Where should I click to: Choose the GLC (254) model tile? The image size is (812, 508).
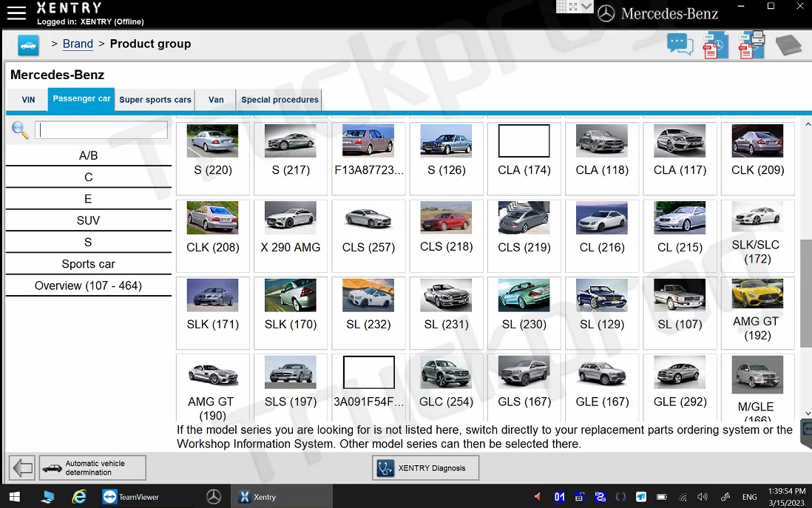(447, 387)
